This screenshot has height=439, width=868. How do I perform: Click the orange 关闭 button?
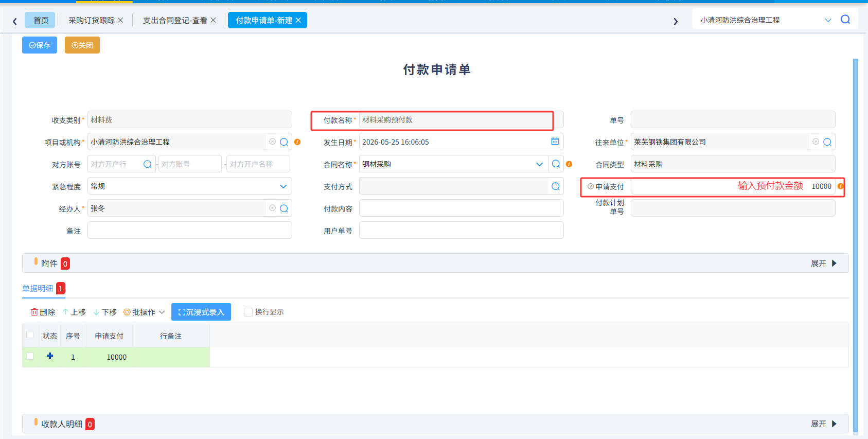(x=82, y=45)
